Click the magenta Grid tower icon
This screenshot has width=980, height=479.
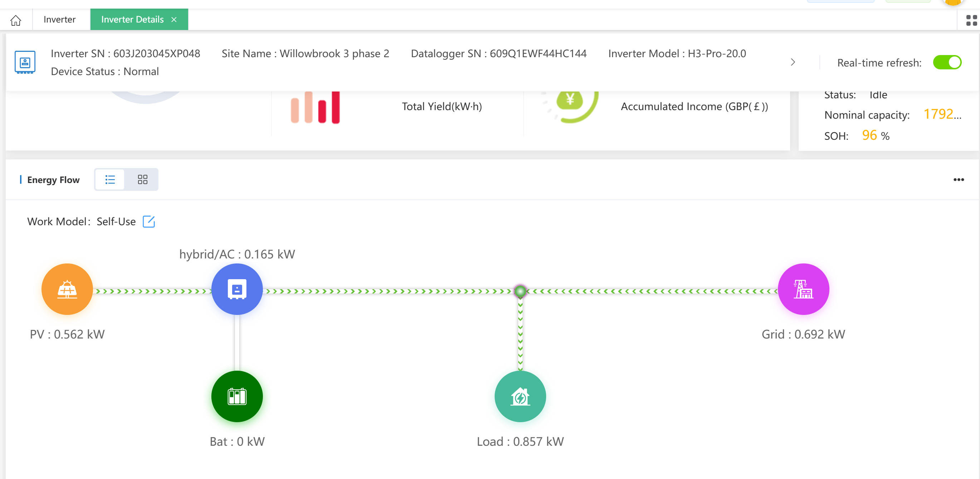click(x=803, y=289)
